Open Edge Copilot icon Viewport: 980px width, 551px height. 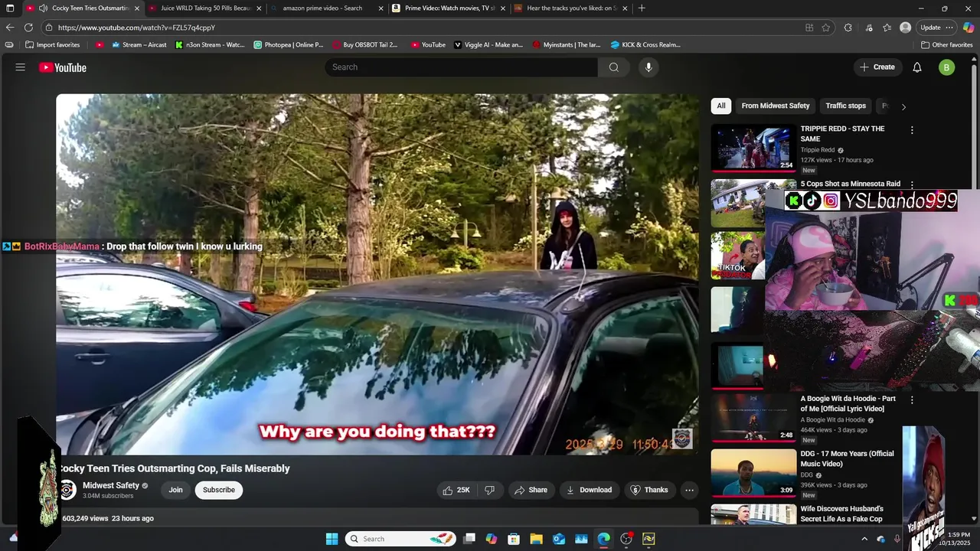[x=969, y=28]
